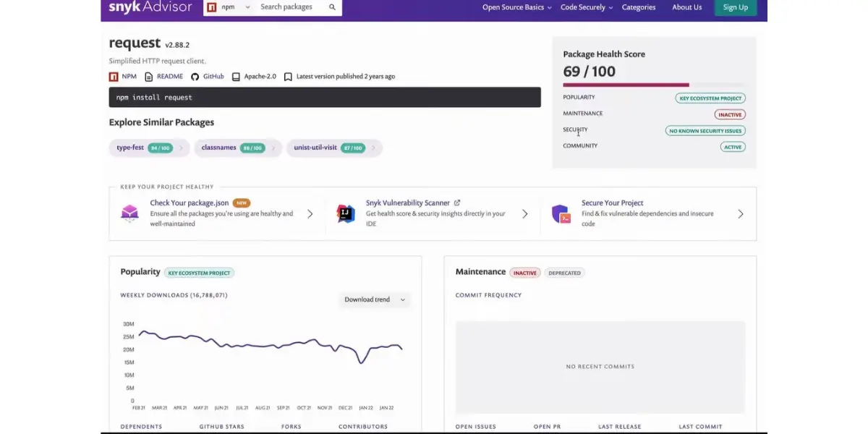The image size is (868, 434).
Task: Click the package.json purple box icon
Action: [x=130, y=213]
